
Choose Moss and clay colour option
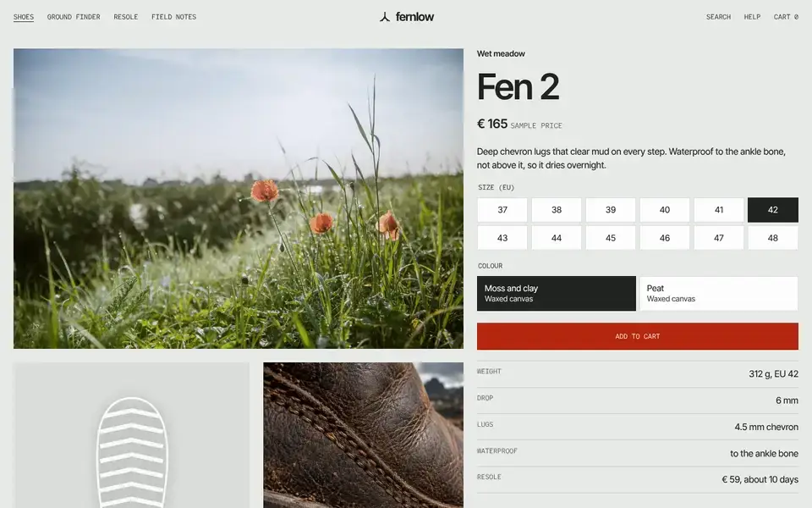(x=557, y=294)
